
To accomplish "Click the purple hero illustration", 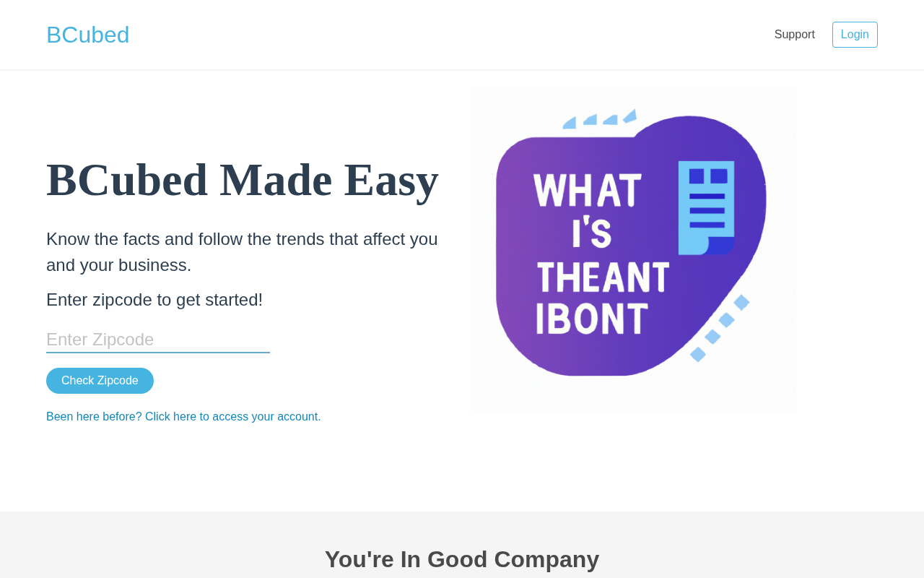I will (x=633, y=249).
